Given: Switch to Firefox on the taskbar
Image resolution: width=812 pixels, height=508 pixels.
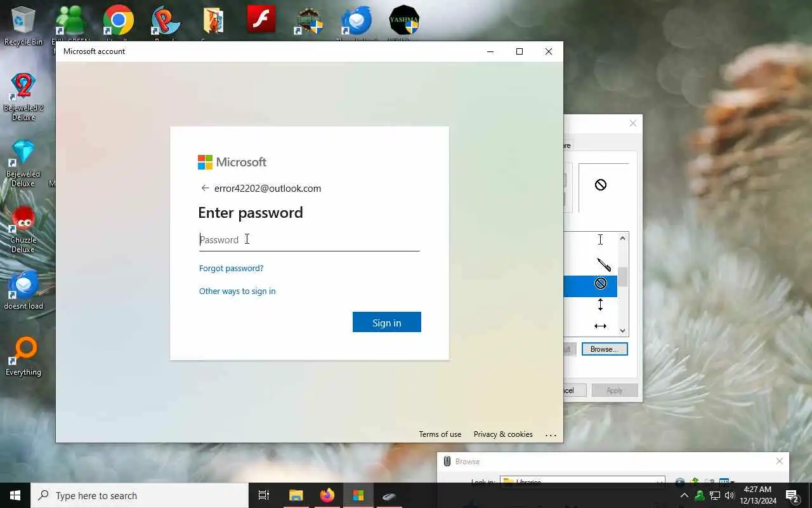Looking at the screenshot, I should click(327, 495).
